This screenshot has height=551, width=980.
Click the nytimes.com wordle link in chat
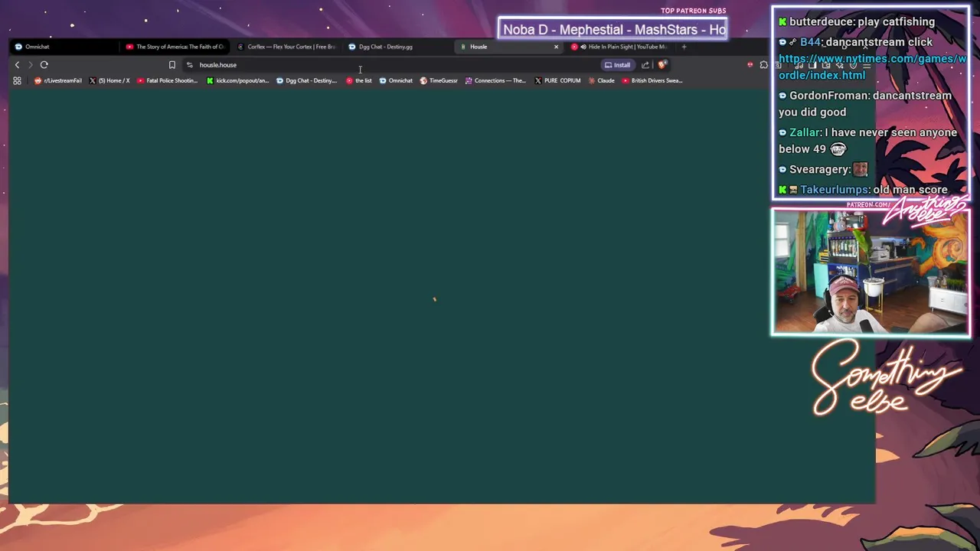pyautogui.click(x=872, y=67)
